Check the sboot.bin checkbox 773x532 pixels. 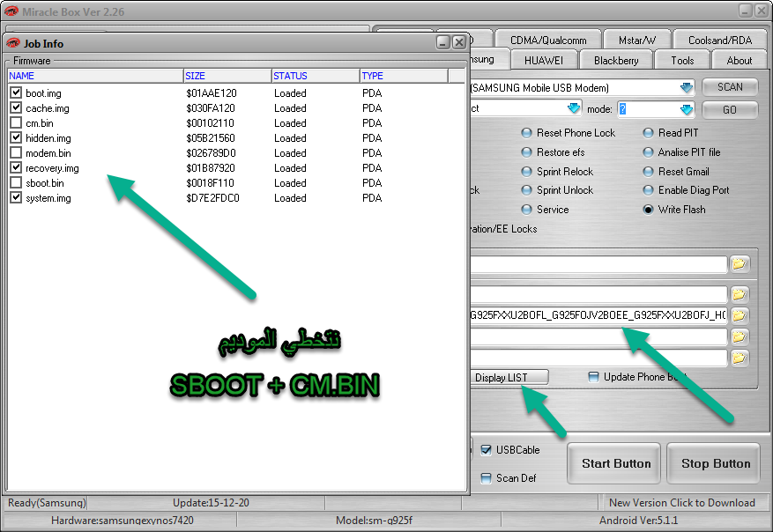pos(16,182)
